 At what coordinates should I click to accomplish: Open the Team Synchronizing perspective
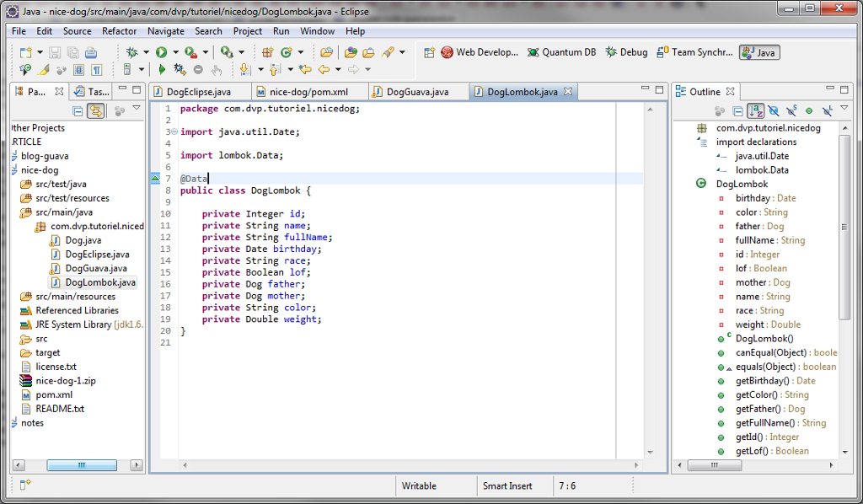(x=694, y=52)
